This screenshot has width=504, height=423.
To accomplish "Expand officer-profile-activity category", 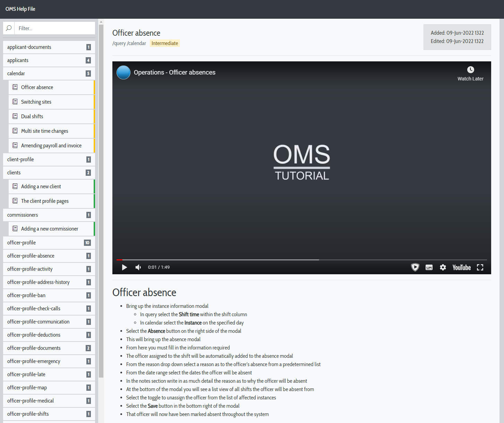I will 49,269.
